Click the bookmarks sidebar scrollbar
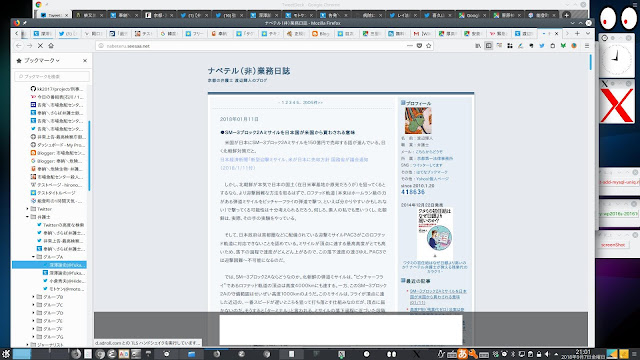The width and height of the screenshot is (640, 360). tap(89, 155)
